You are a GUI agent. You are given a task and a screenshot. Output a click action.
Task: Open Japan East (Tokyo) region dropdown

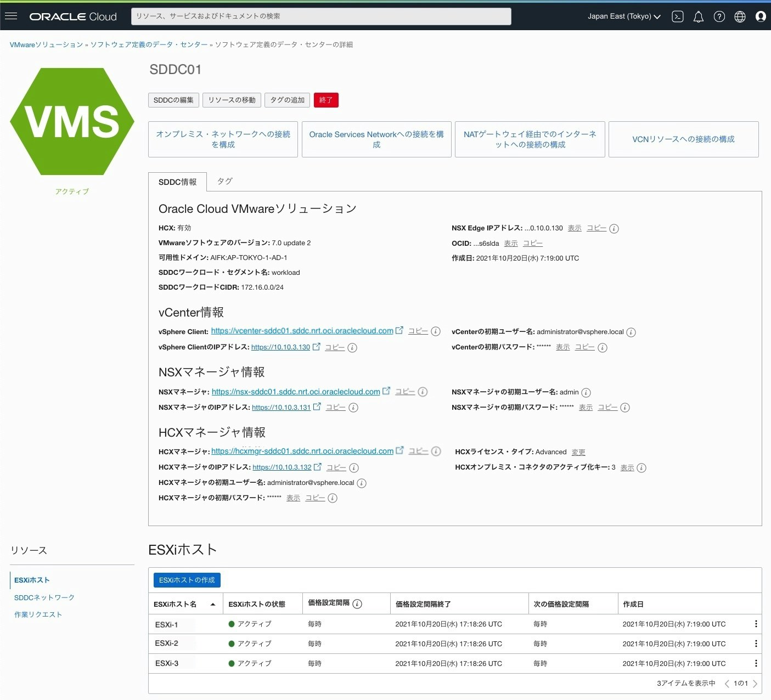624,16
